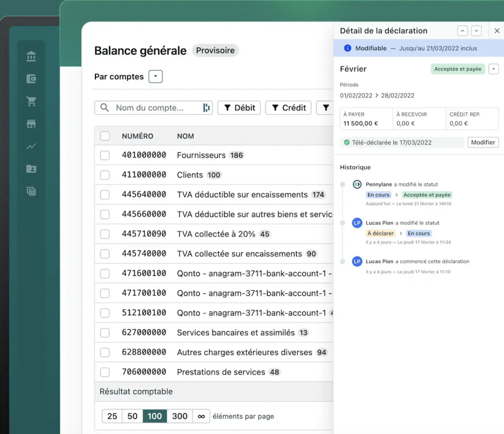Select 50 éléments par page
Viewport: 504px width, 434px height.
(132, 416)
